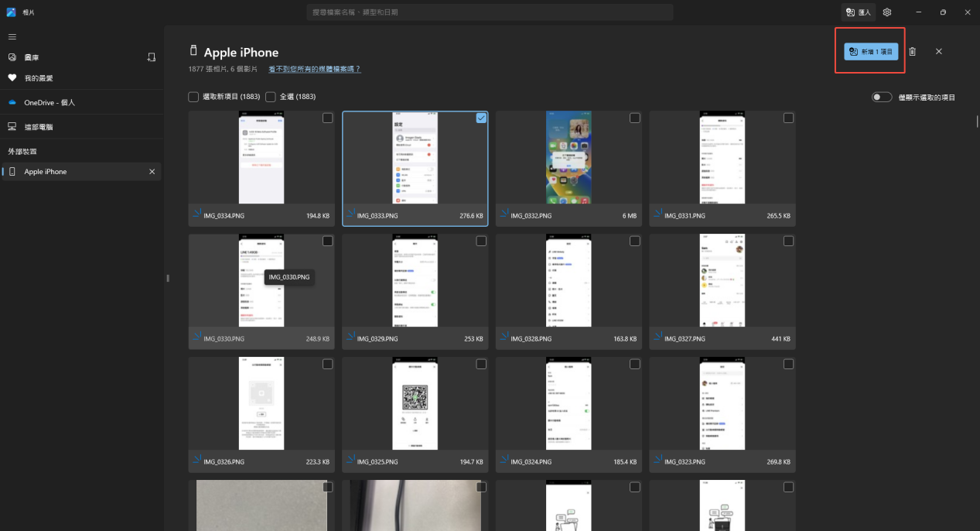Check the IMG_0334.PNG checkbox
The width and height of the screenshot is (980, 531).
point(328,118)
